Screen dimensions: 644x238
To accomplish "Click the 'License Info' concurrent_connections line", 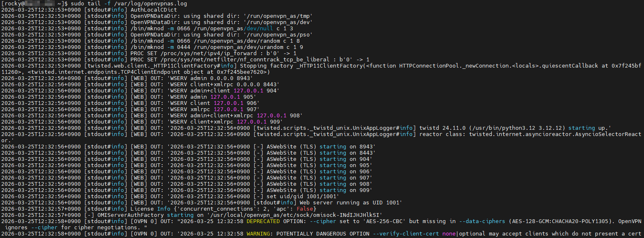I will (x=159, y=209).
